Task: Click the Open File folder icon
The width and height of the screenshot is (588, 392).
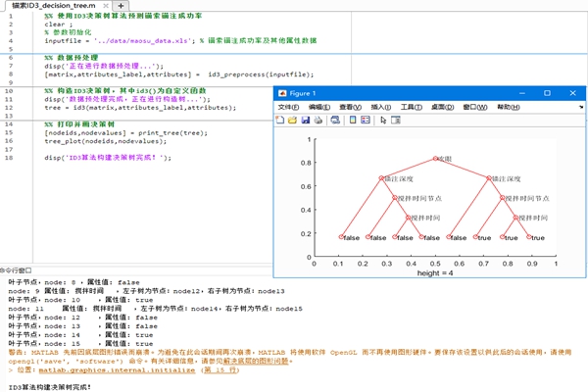Action: (292, 120)
